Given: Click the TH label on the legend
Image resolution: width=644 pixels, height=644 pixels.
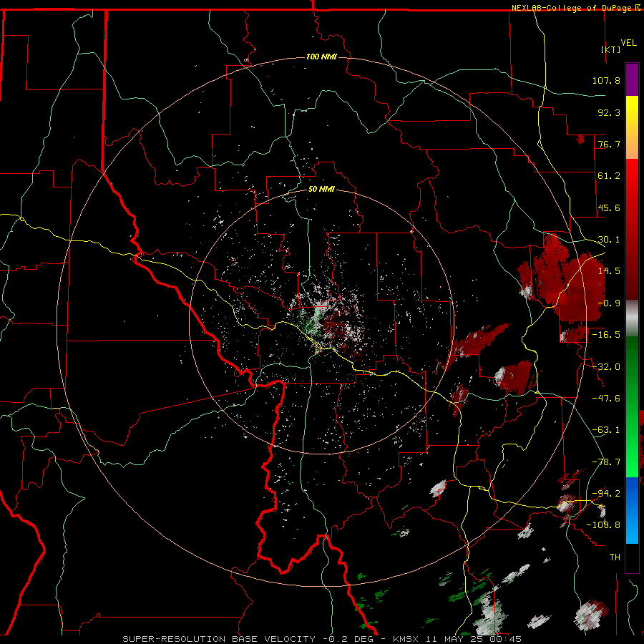Looking at the screenshot, I should pyautogui.click(x=615, y=557).
